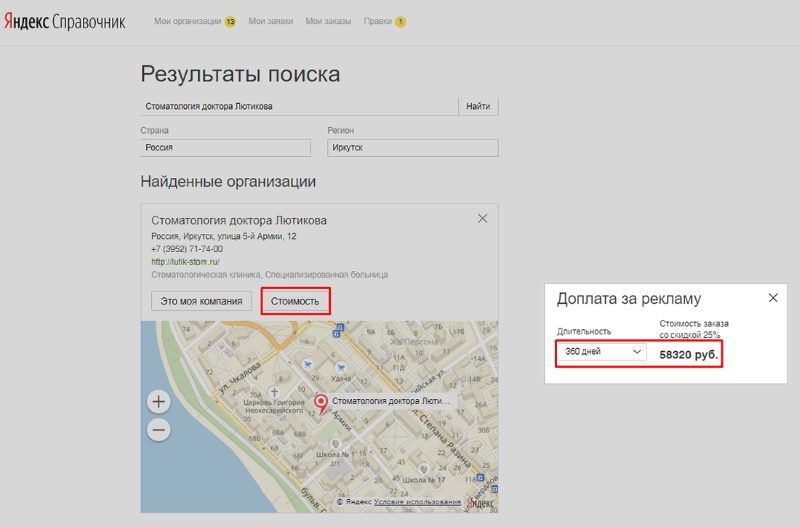Click the address Россия, Иркутск, улица 5-й Армии, 12
The height and width of the screenshot is (527, 800).
[223, 236]
